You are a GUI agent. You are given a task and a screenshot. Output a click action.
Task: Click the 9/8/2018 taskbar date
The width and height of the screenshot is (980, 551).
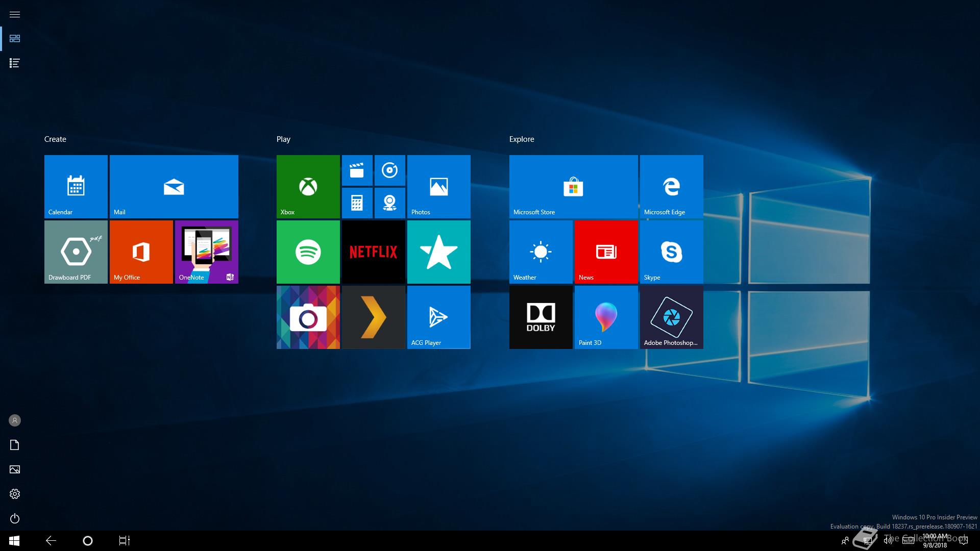pos(935,545)
